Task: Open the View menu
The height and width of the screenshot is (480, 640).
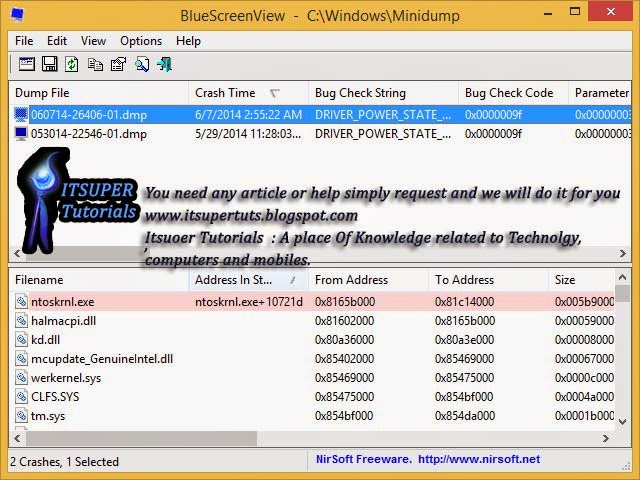Action: pyautogui.click(x=93, y=41)
